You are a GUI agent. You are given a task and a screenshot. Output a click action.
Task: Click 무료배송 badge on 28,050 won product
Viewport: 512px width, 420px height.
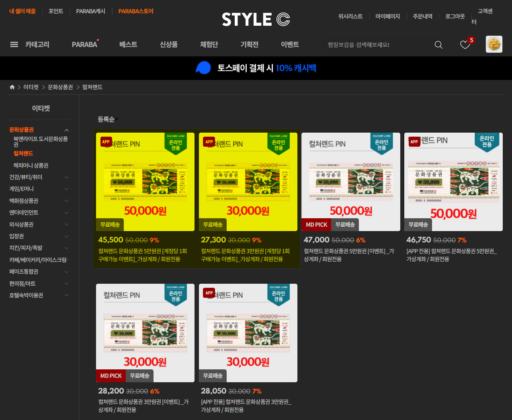pyautogui.click(x=213, y=376)
